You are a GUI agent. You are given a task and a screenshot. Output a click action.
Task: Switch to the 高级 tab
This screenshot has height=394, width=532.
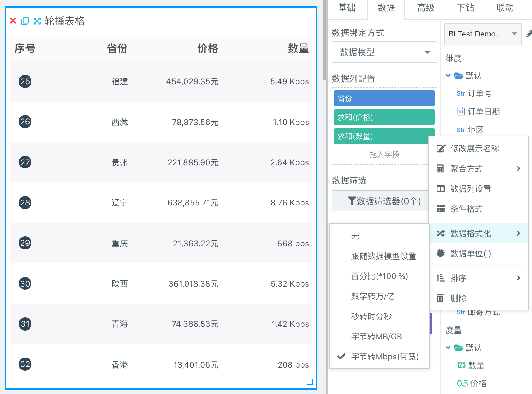click(x=426, y=8)
